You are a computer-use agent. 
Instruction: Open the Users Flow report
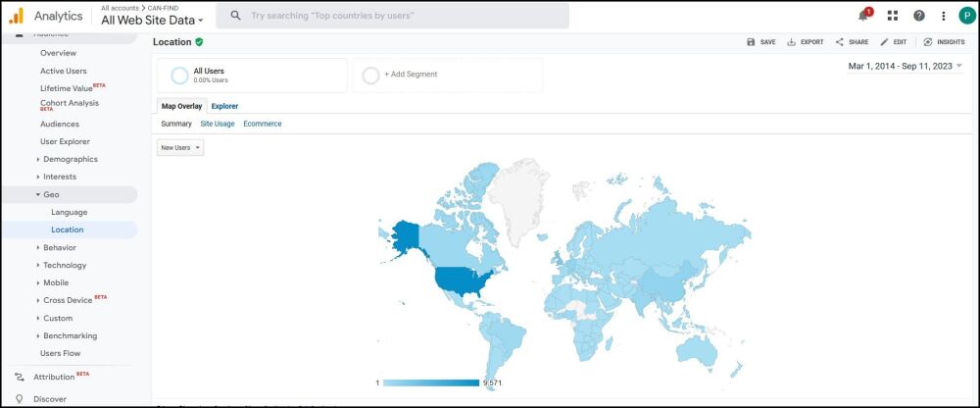coord(60,353)
